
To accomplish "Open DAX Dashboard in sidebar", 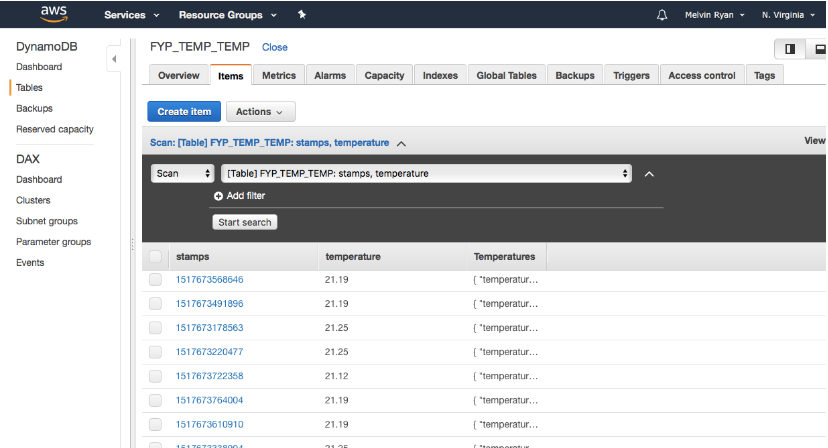I will (x=39, y=180).
